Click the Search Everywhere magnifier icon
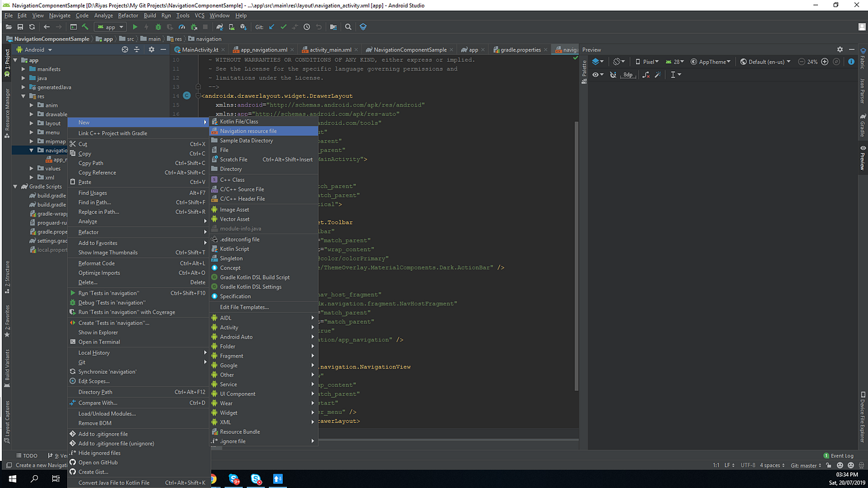The image size is (868, 488). pyautogui.click(x=348, y=27)
